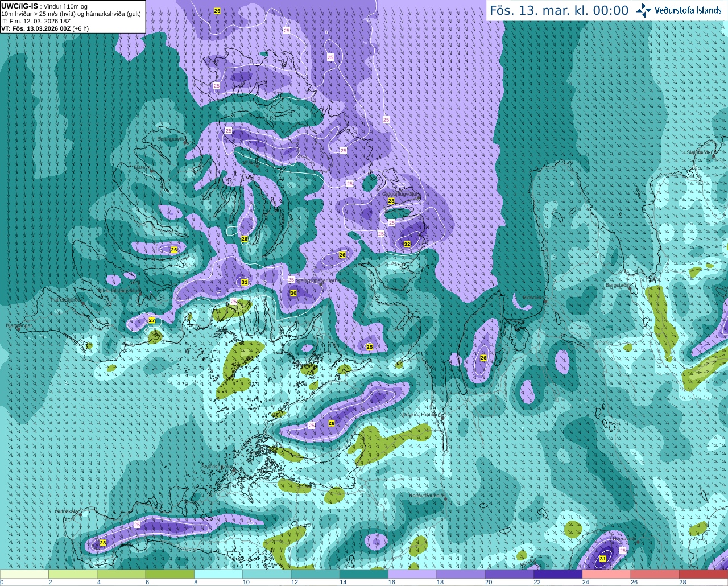The height and width of the screenshot is (586, 728).
Task: Click the yellow 31 marker near Hveravellir
Action: (603, 559)
